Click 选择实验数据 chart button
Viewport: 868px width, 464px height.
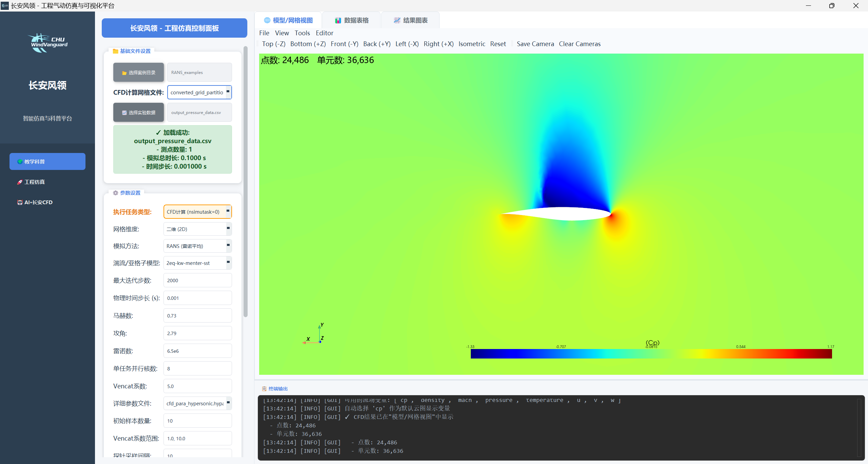click(138, 113)
